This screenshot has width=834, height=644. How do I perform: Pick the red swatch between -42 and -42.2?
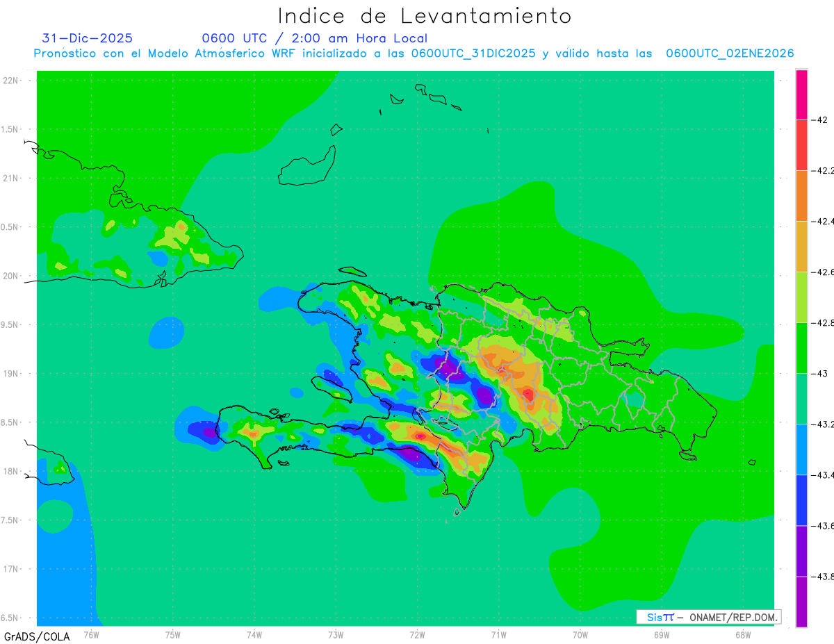(801, 145)
